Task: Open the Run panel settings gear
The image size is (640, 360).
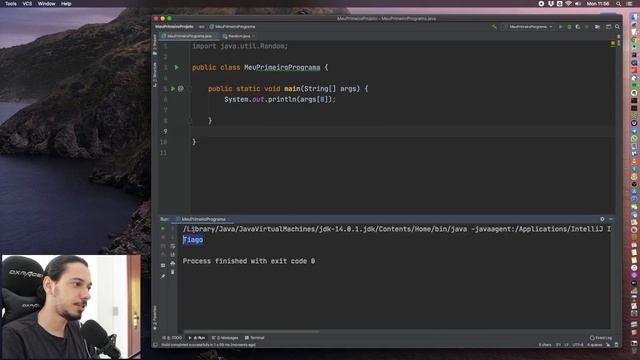Action: click(602, 219)
